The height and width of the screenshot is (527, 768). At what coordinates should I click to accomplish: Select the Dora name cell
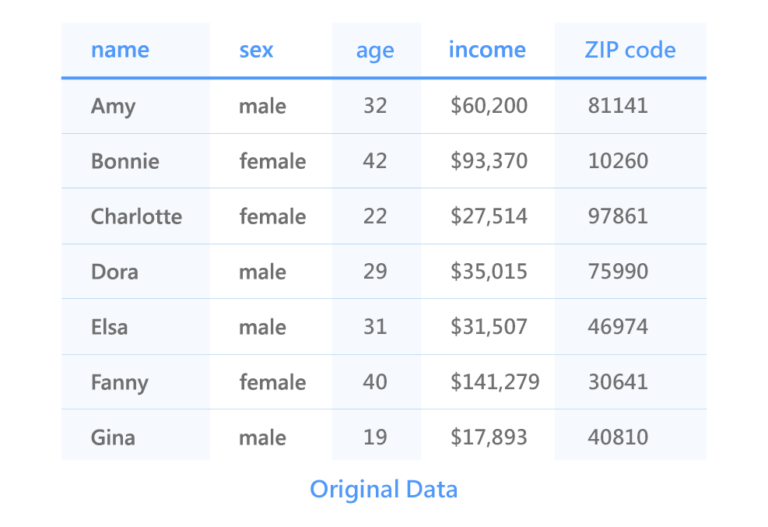[x=115, y=272]
